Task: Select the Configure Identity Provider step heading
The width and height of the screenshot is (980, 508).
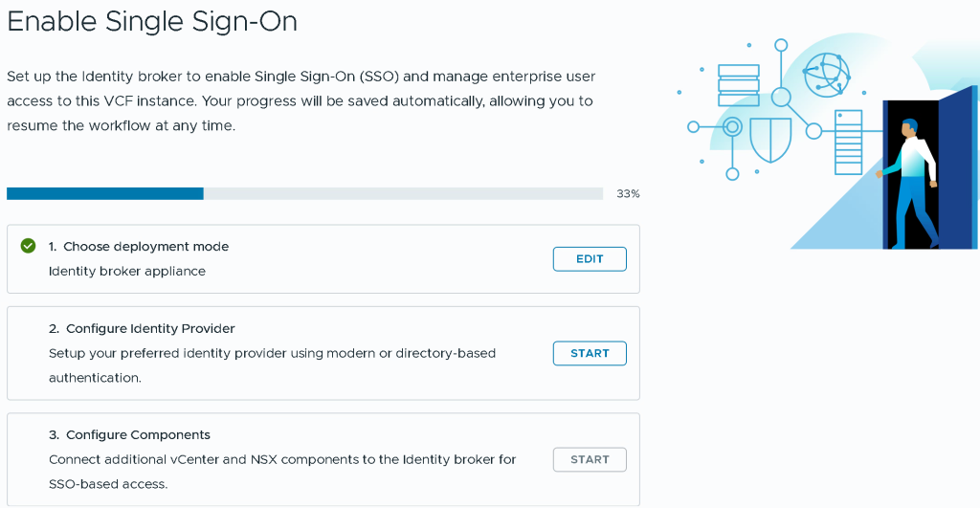Action: pyautogui.click(x=142, y=329)
